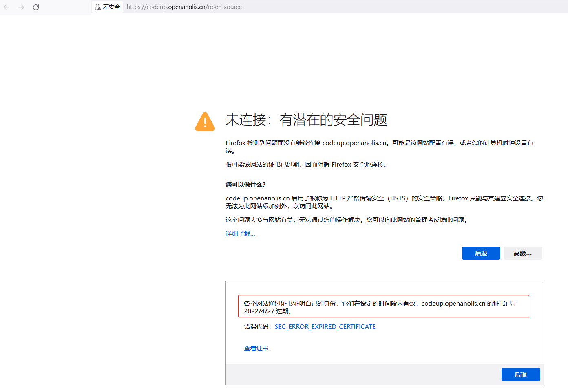Open the 查看证书 link
This screenshot has width=568, height=392.
pos(256,348)
